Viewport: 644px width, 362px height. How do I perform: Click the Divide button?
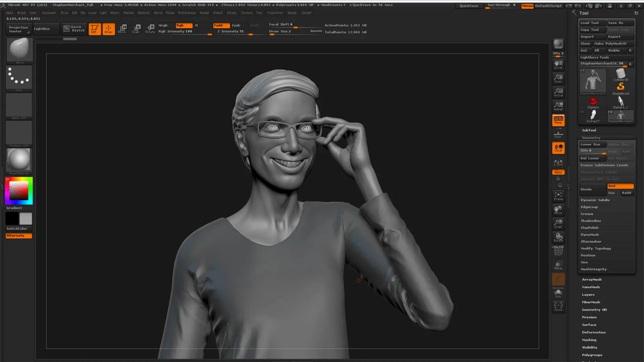[x=592, y=189]
